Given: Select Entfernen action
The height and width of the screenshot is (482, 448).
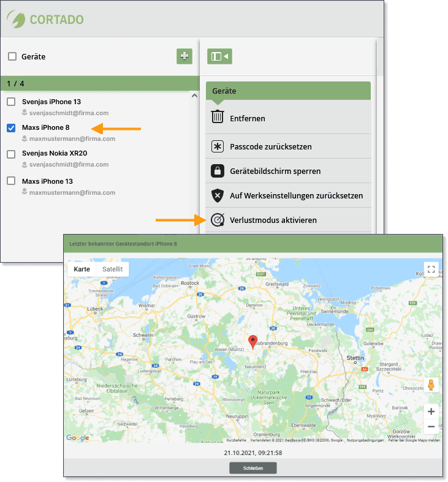Looking at the screenshot, I should [288, 118].
